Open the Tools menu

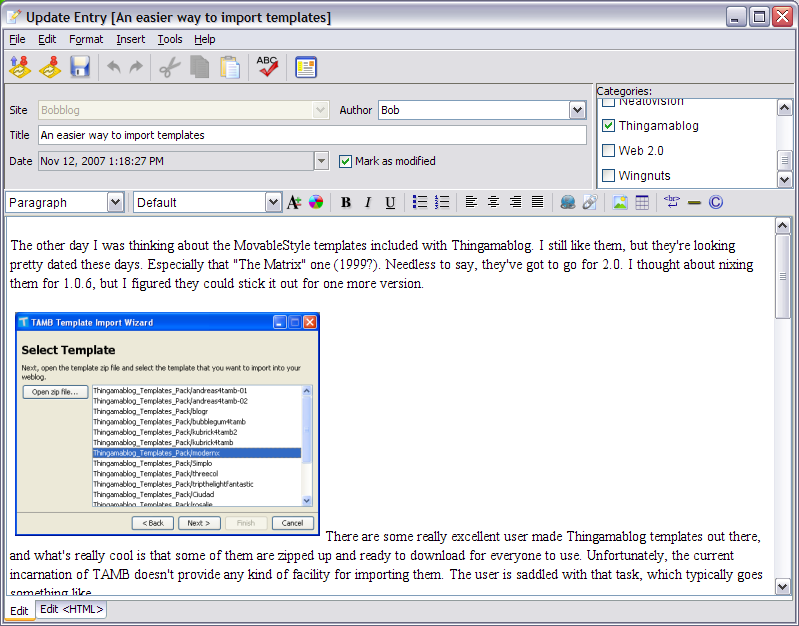pos(170,39)
